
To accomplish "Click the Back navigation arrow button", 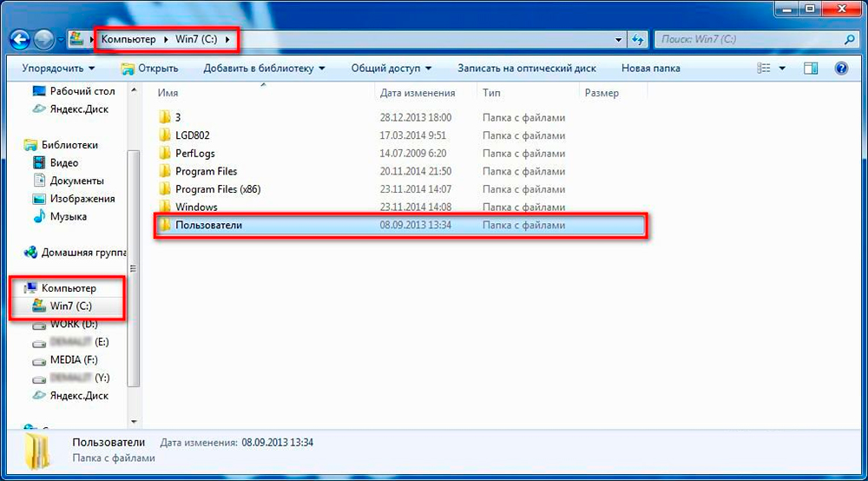I will click(19, 39).
